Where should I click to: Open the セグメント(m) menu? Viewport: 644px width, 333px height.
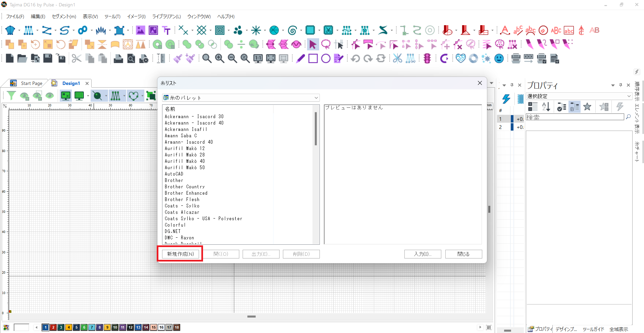point(64,16)
